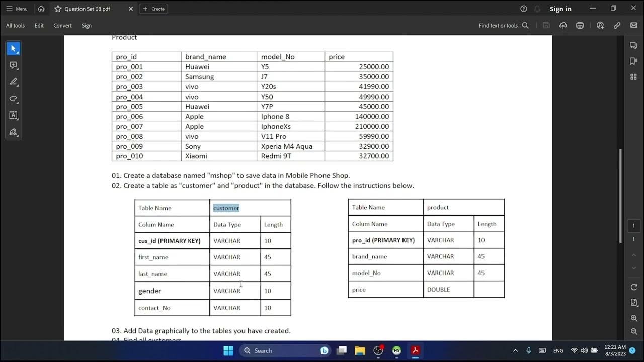The height and width of the screenshot is (362, 644).
Task: Open File Explorer from taskbar
Action: pos(360,350)
